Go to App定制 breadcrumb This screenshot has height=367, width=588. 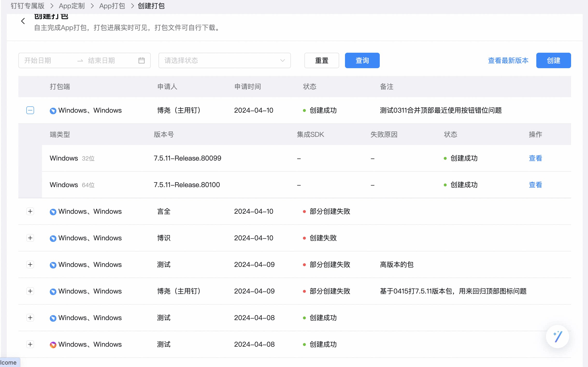72,6
